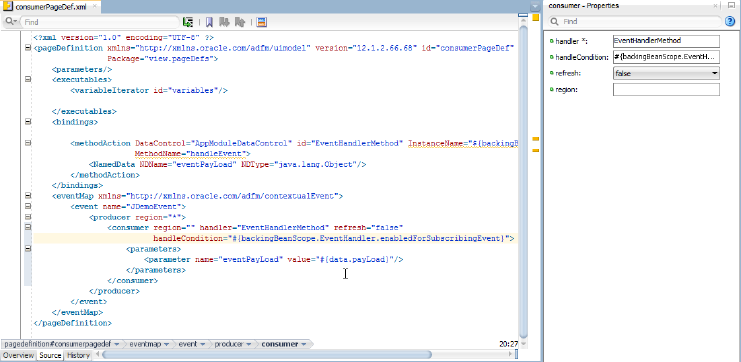The width and height of the screenshot is (741, 362).
Task: Open pagedefinition#consumerpagedef breadcrumb dropdown
Action: [x=116, y=345]
